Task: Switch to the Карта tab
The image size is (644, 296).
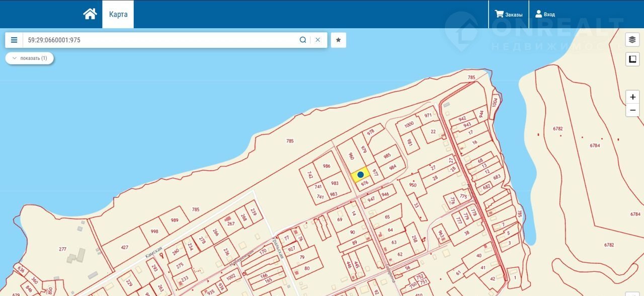Action: 118,14
